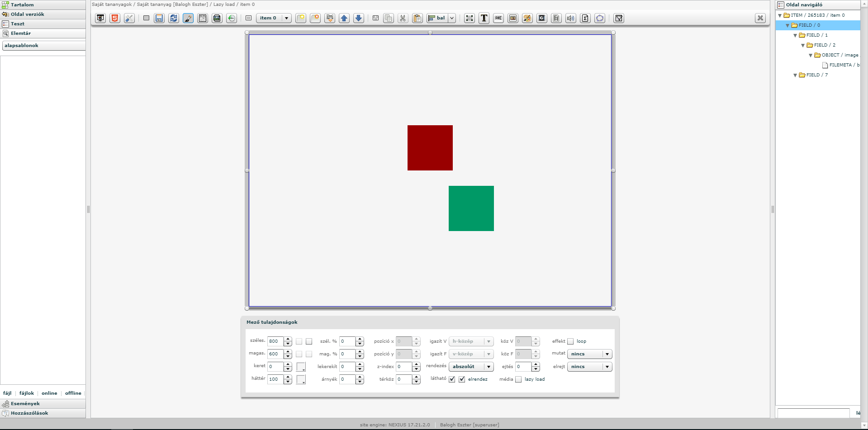Collapse the FIELD / 1 tree node
This screenshot has width=868, height=430.
pos(795,35)
